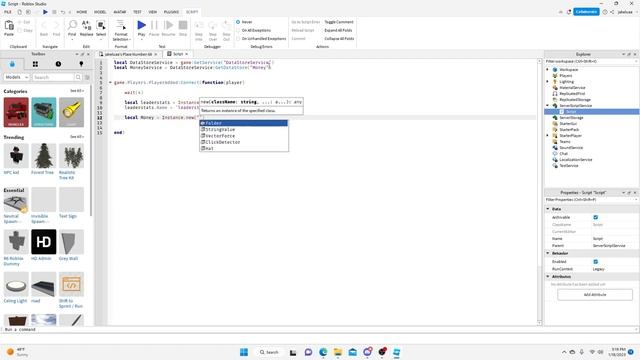
Task: Click the Toolbox search magnifier icon
Action: coord(78,77)
